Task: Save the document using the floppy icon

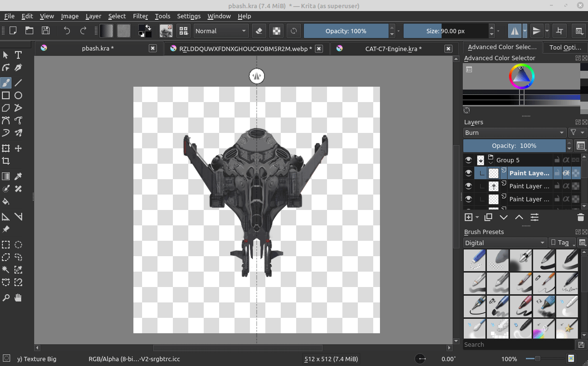Action: coord(46,31)
